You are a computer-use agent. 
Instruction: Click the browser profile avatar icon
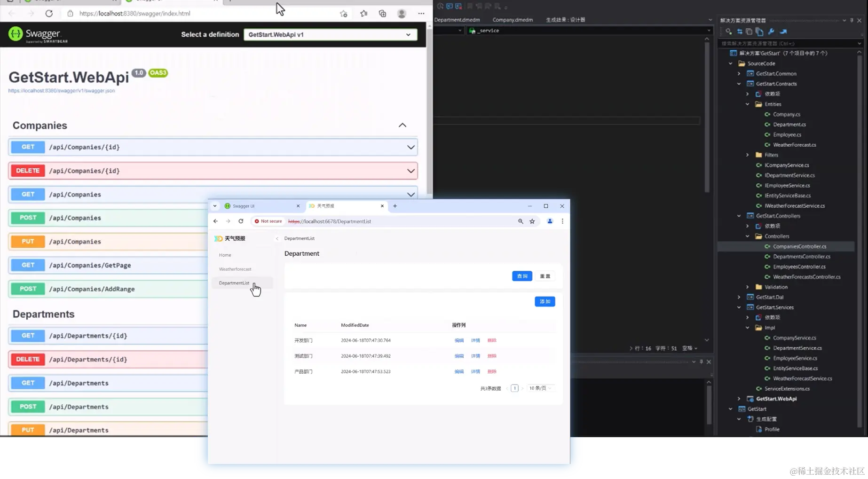coord(550,221)
